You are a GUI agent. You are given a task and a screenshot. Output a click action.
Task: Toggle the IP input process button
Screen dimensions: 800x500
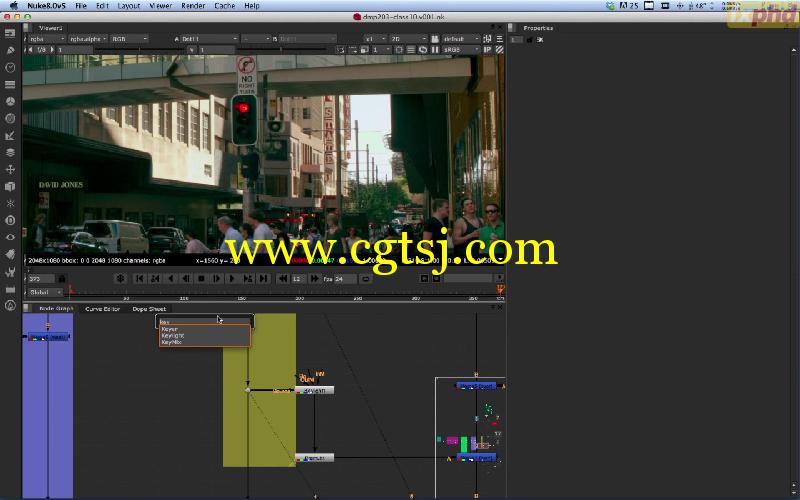[x=488, y=50]
